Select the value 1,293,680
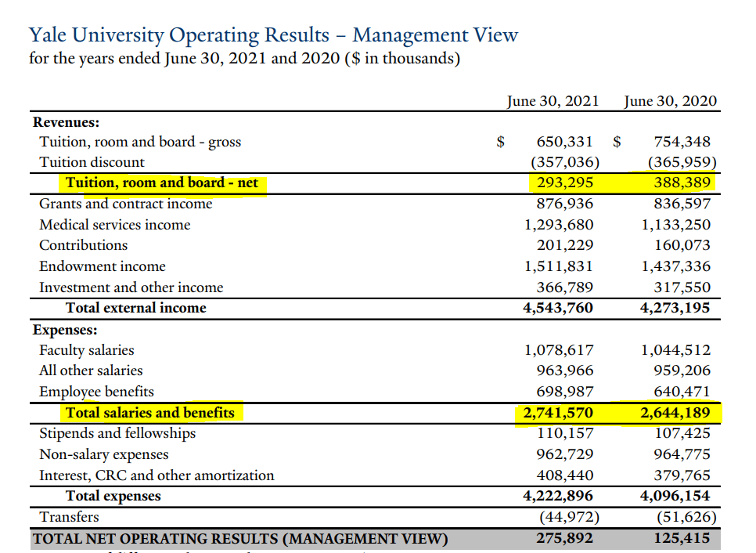This screenshot has width=756, height=553. click(x=560, y=225)
